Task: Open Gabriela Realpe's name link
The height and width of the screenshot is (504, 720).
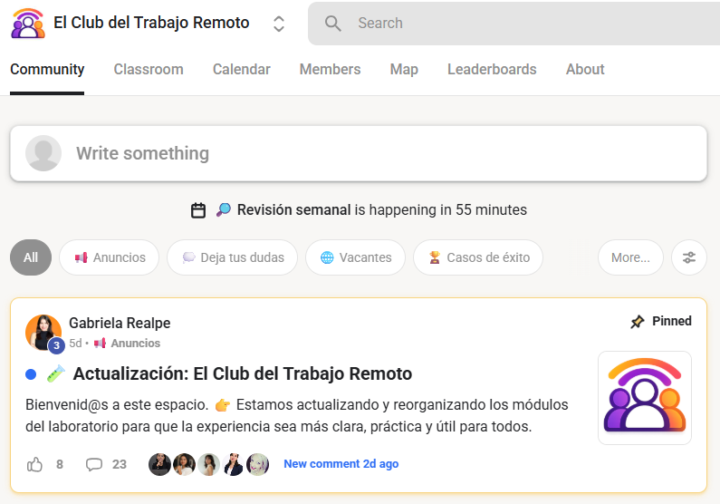Action: 119,323
